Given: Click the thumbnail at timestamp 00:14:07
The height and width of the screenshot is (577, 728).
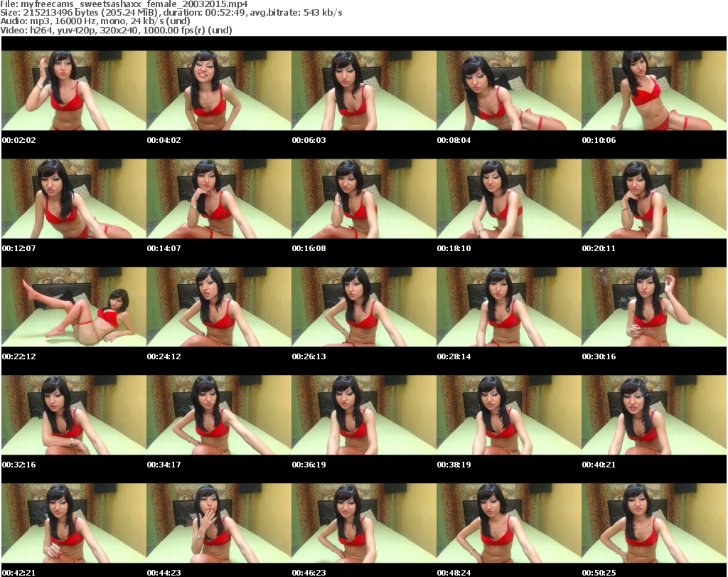Looking at the screenshot, I should (219, 198).
